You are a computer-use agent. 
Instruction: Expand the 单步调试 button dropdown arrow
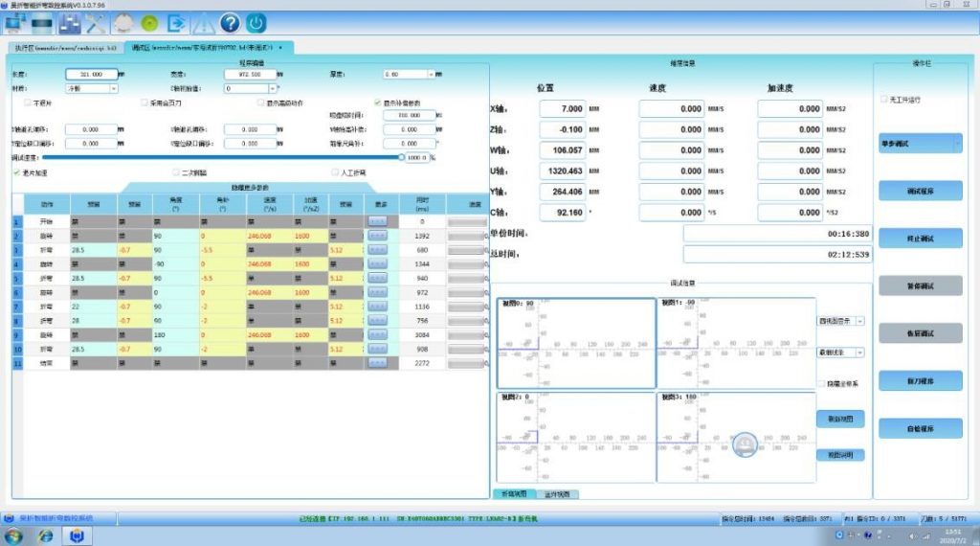pos(956,144)
